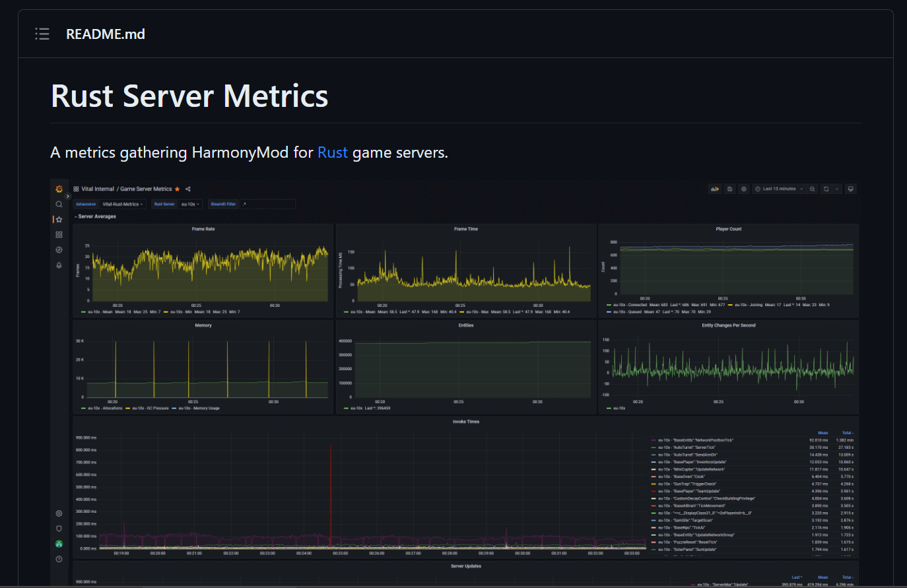Click the share dashboard icon
Screen dimensions: 907x588
(188, 189)
